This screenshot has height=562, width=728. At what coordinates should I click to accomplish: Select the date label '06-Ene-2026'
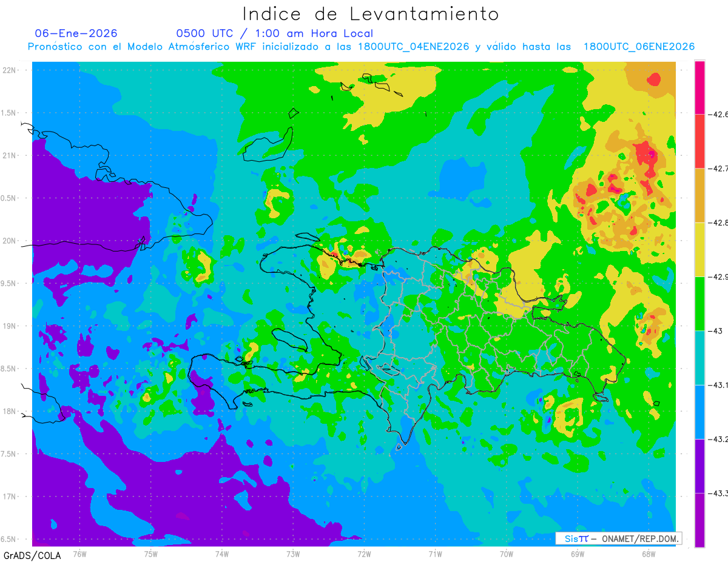[76, 33]
